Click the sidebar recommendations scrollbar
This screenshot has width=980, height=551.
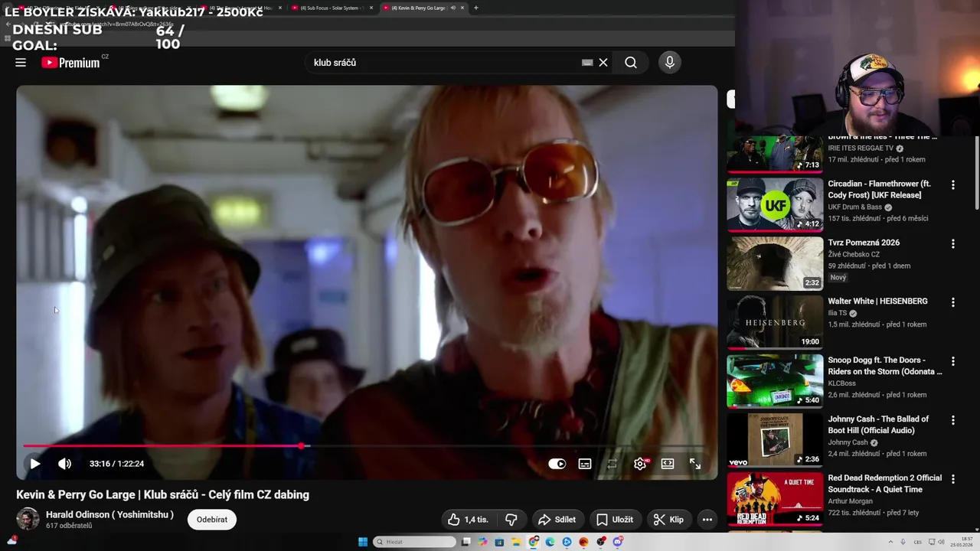976,173
